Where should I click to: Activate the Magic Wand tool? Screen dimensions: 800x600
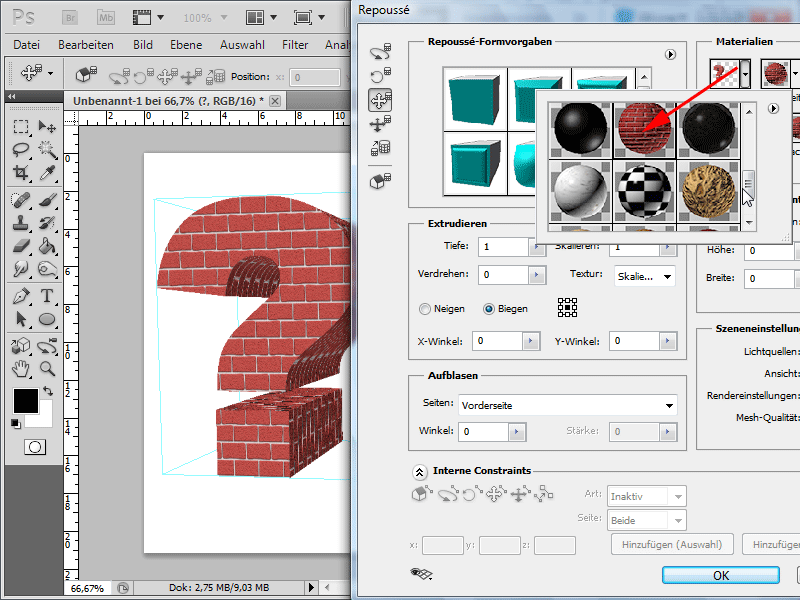tap(47, 149)
